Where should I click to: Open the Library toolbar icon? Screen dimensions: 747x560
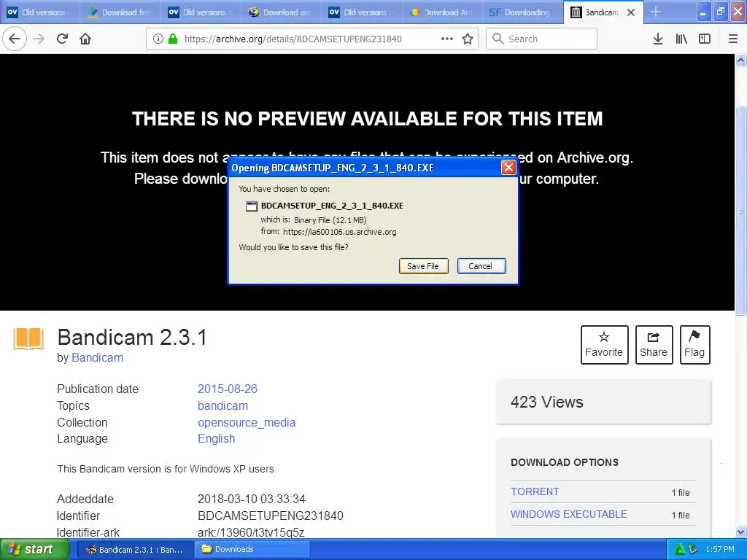[681, 39]
